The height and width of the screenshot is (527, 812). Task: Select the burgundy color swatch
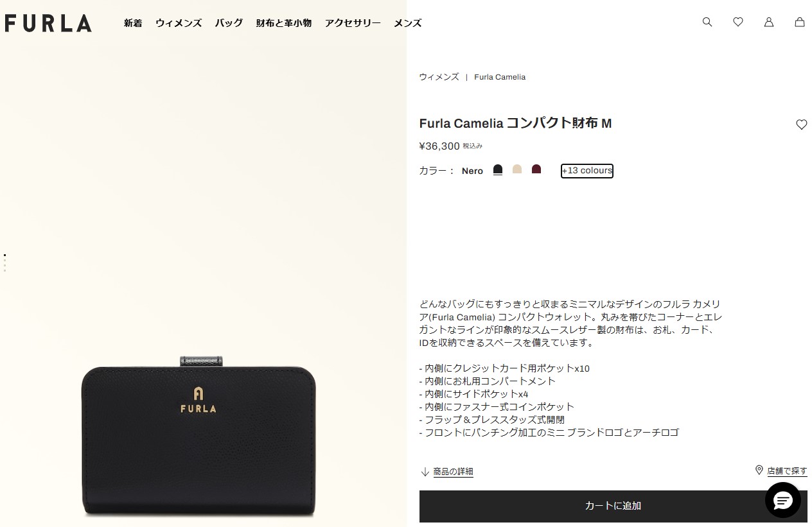point(536,169)
